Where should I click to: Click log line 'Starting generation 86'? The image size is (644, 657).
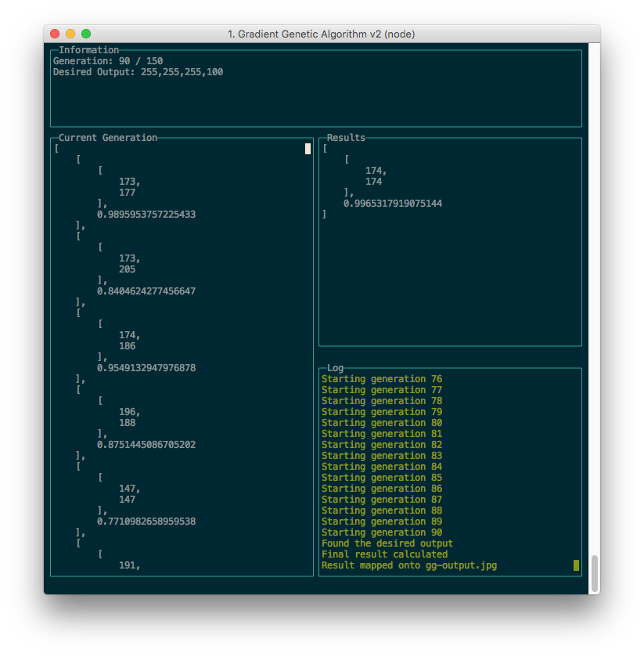point(382,489)
